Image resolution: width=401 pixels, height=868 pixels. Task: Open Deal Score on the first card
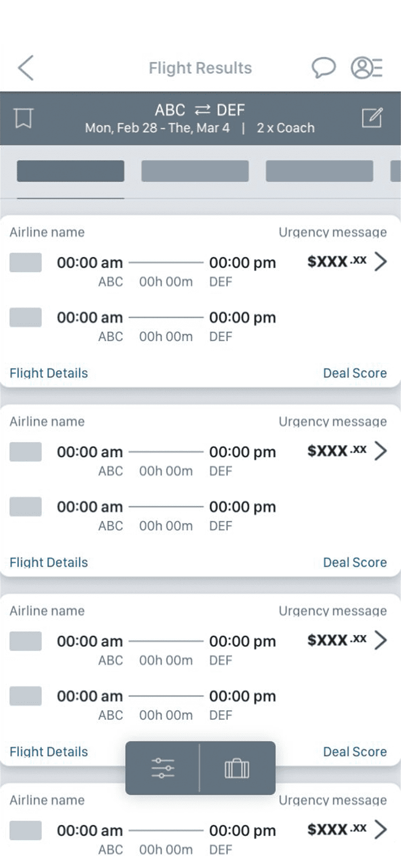(x=355, y=373)
